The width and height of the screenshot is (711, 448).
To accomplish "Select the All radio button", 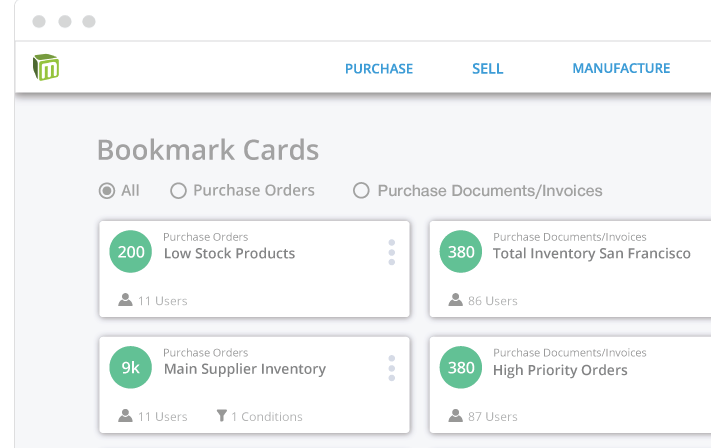I will click(107, 191).
